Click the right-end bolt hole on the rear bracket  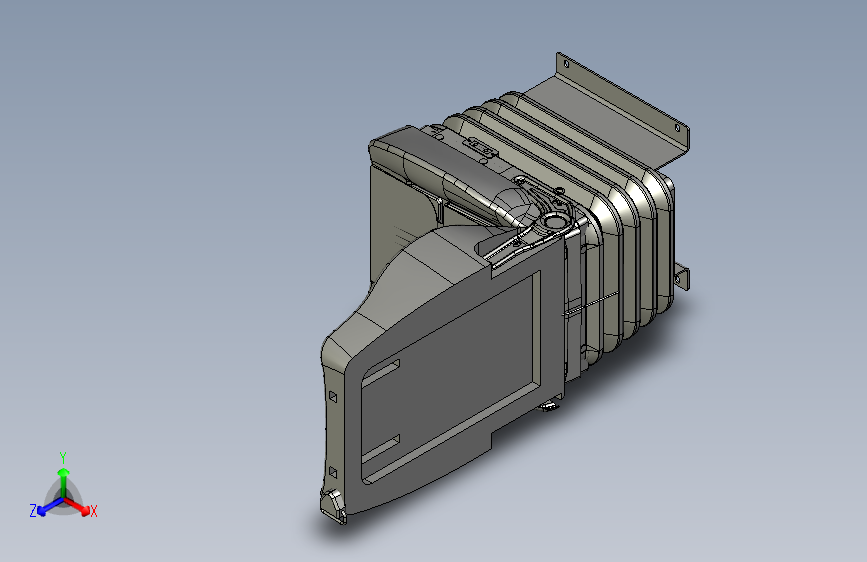[x=677, y=128]
